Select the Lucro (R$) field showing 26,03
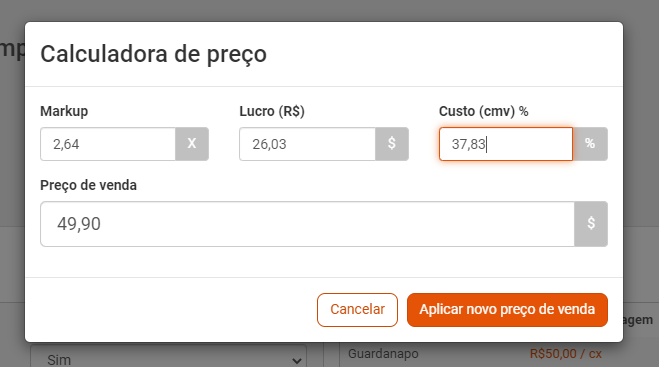This screenshot has height=367, width=659. (307, 144)
